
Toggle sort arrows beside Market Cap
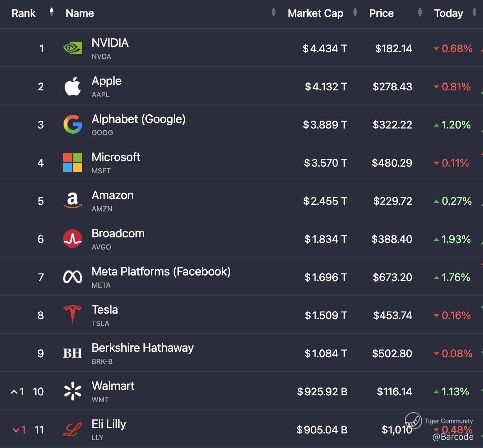[355, 13]
